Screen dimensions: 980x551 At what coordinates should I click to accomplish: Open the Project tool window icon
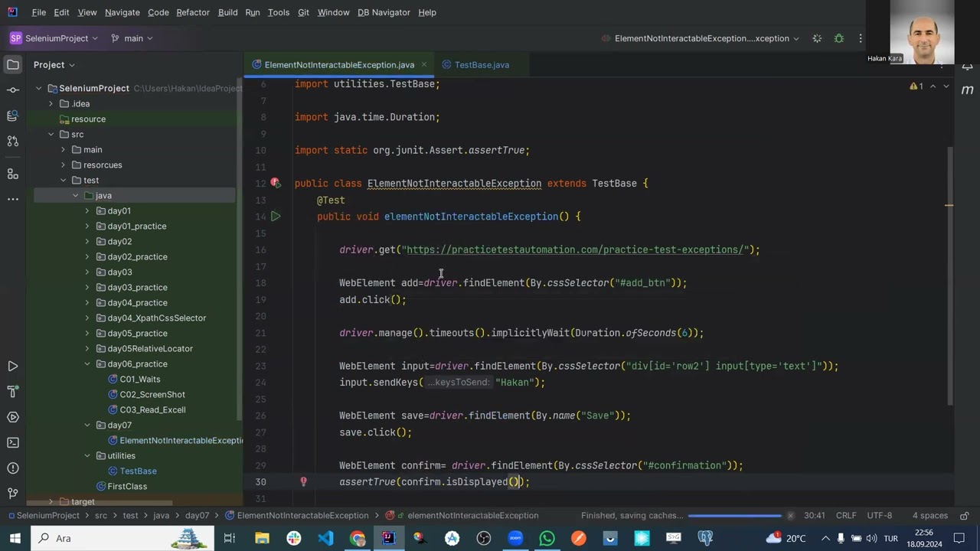point(13,65)
